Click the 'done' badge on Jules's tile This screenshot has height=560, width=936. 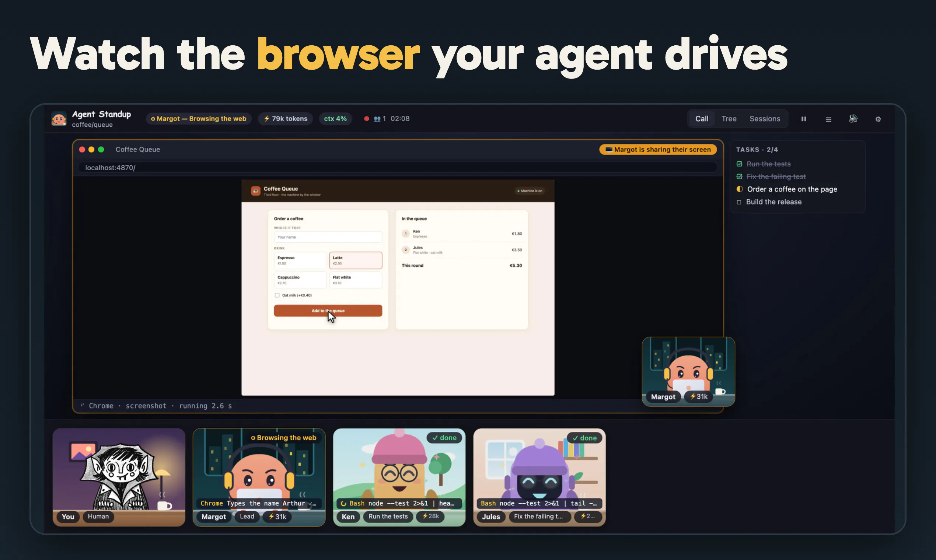(x=584, y=438)
